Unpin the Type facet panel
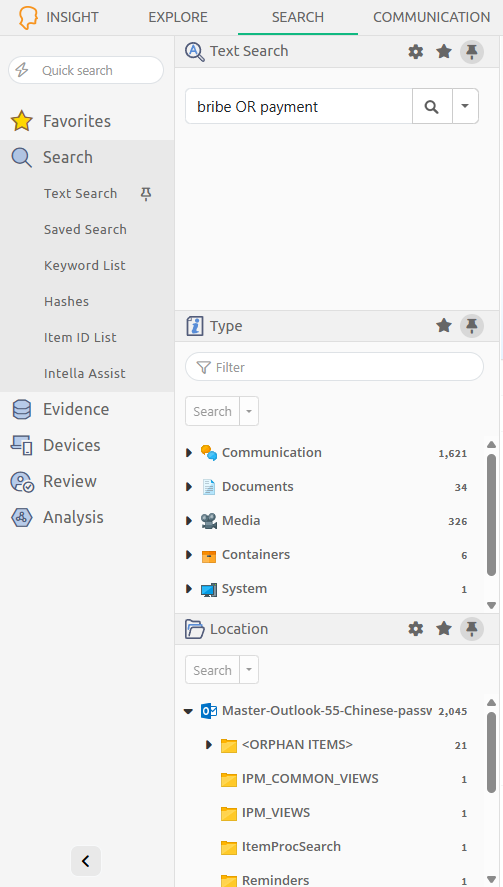The width and height of the screenshot is (503, 887). point(472,326)
